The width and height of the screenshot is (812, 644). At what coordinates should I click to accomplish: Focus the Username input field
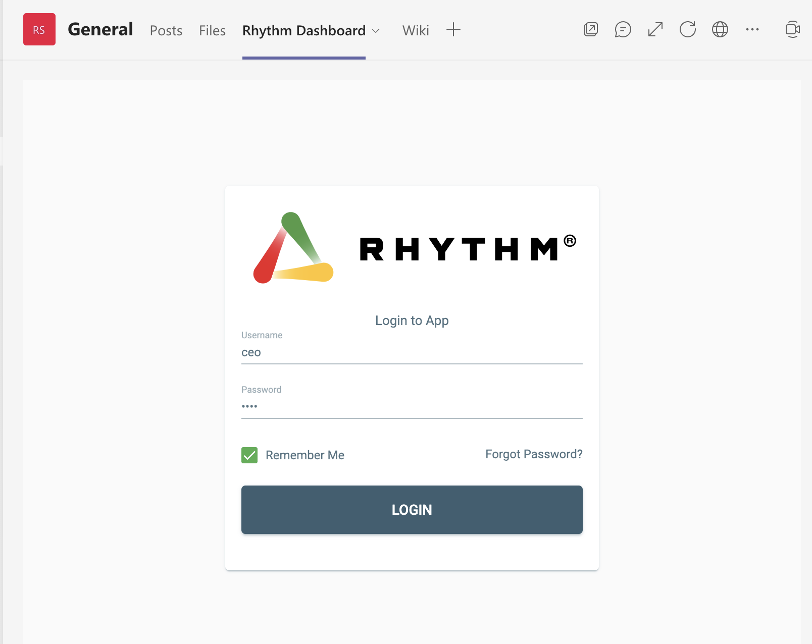coord(412,352)
